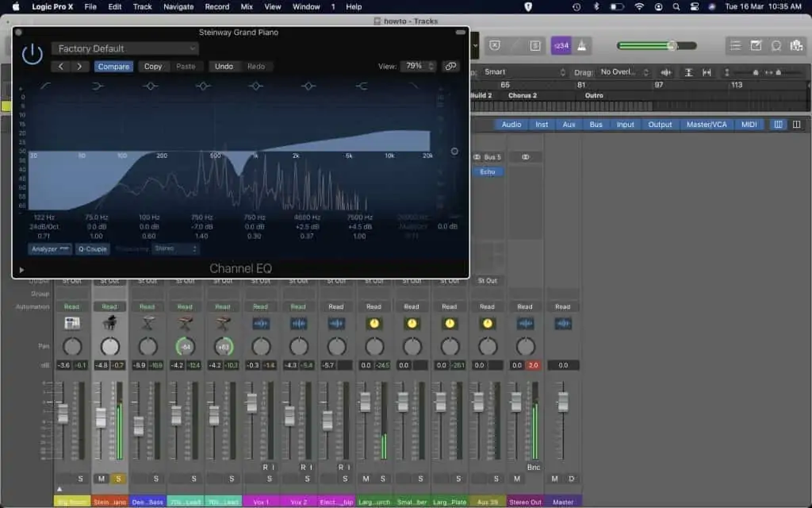Viewport: 812px width, 508px height.
Task: Change the View 79% size dropdown
Action: click(x=418, y=67)
